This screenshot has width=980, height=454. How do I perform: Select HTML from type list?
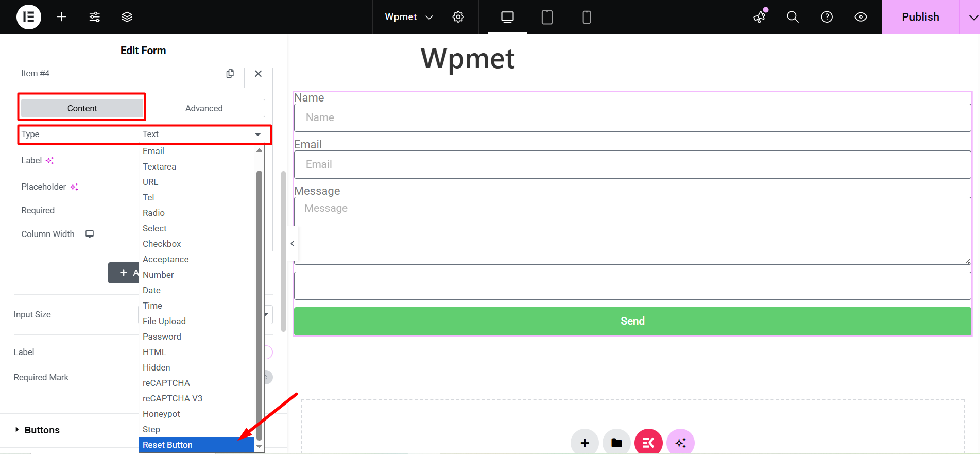pos(197,352)
